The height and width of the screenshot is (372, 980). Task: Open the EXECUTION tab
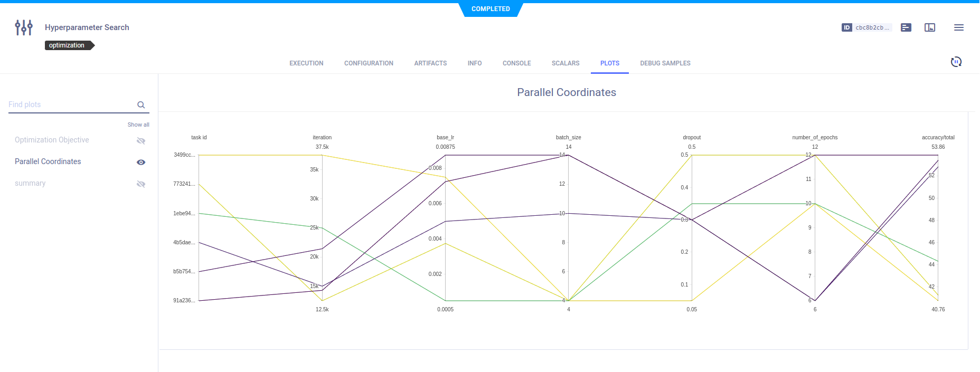tap(306, 63)
